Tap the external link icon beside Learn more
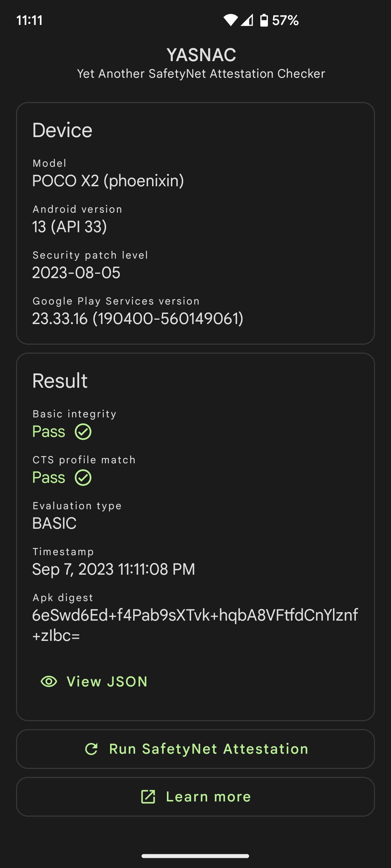Screen dimensions: 391x868 [148, 797]
